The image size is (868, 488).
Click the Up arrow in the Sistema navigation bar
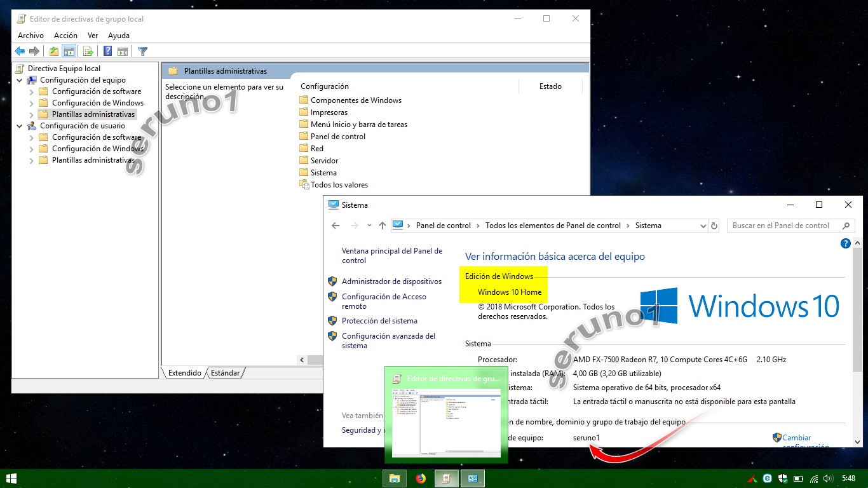tap(382, 226)
